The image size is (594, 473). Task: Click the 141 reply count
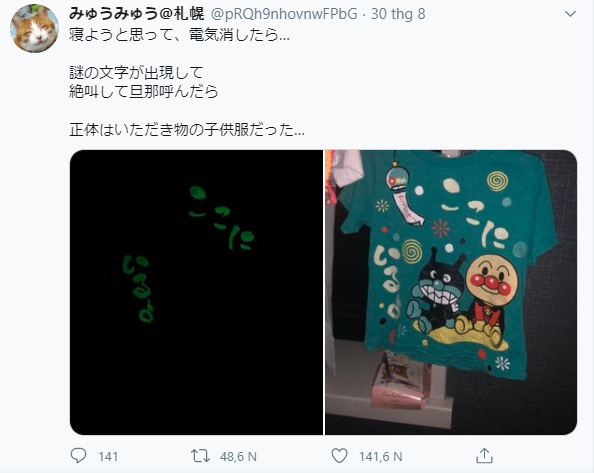(108, 456)
